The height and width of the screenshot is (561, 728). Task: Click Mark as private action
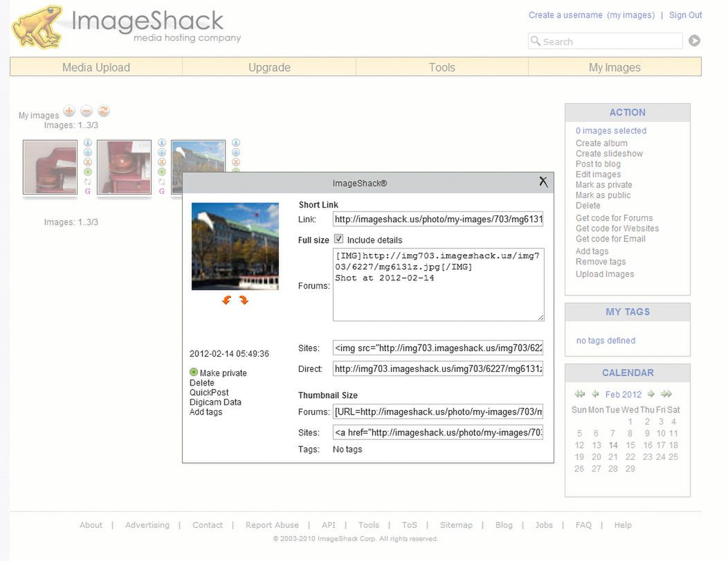pyautogui.click(x=603, y=184)
